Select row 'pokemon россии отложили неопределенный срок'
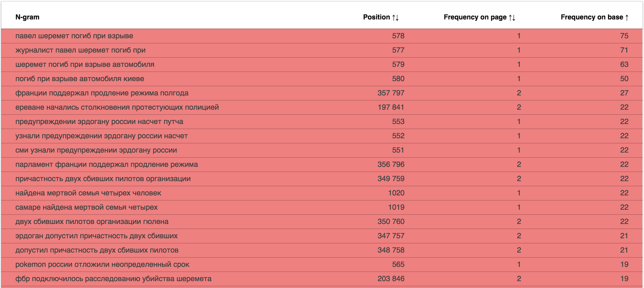Screen dimensions: 644x288 (x=102, y=265)
